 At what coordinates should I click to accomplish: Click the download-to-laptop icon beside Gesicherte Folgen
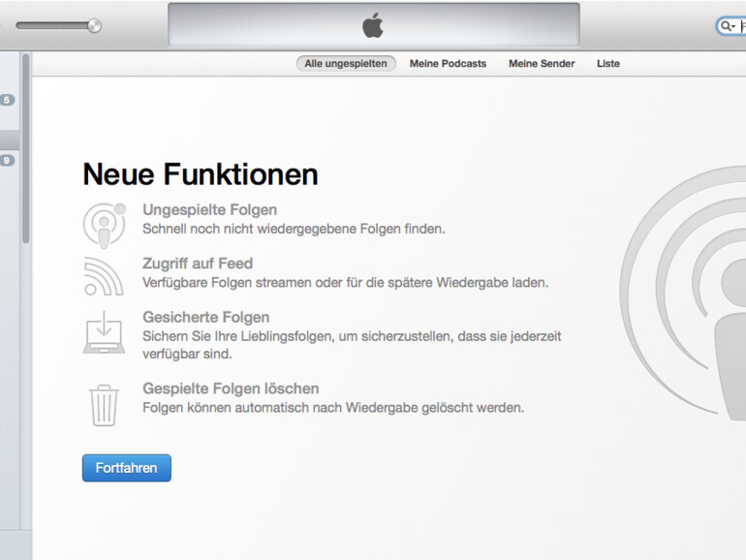tap(105, 332)
